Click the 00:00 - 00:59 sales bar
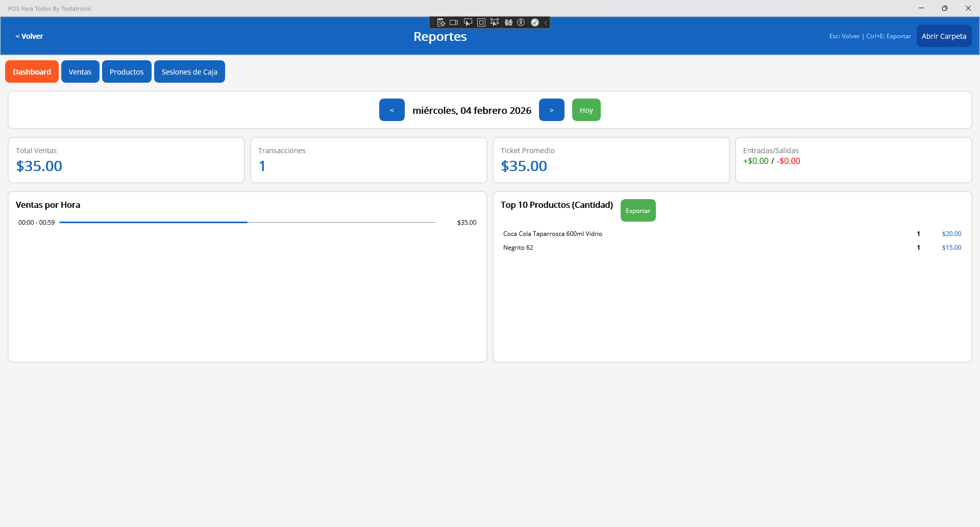The image size is (980, 527). [x=153, y=222]
